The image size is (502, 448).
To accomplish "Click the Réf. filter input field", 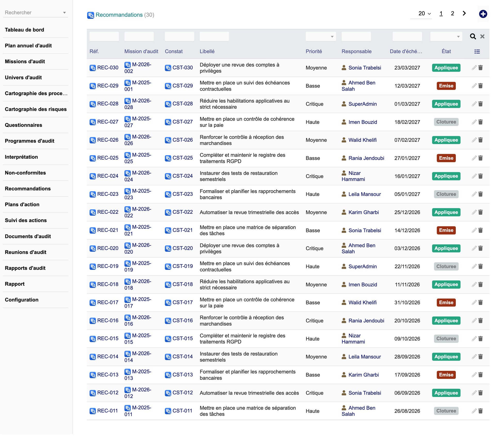I will click(104, 36).
